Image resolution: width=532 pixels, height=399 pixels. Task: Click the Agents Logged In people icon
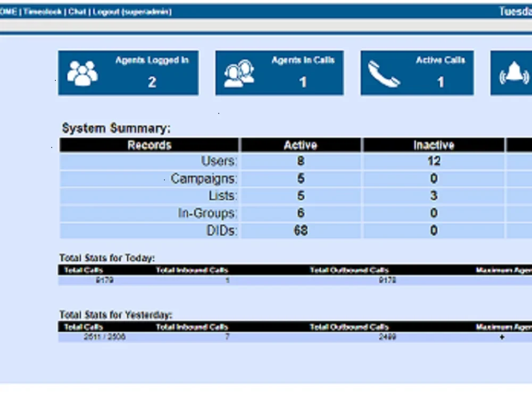[x=82, y=73]
